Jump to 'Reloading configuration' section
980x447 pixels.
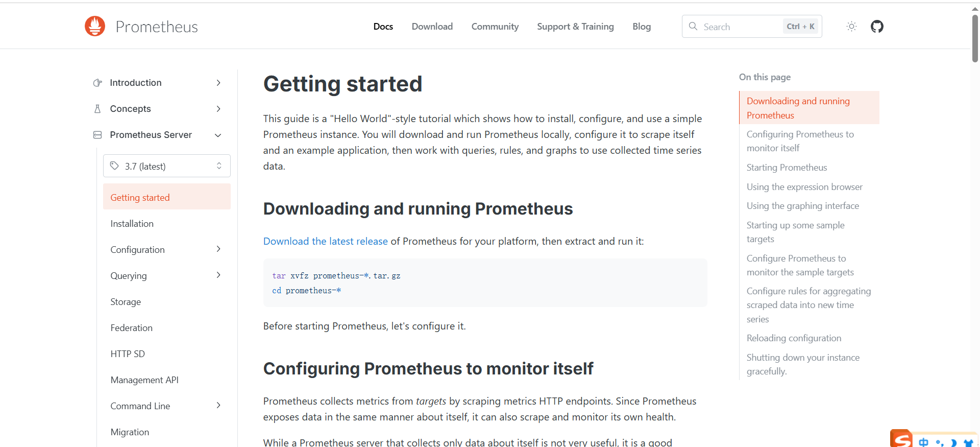point(794,338)
